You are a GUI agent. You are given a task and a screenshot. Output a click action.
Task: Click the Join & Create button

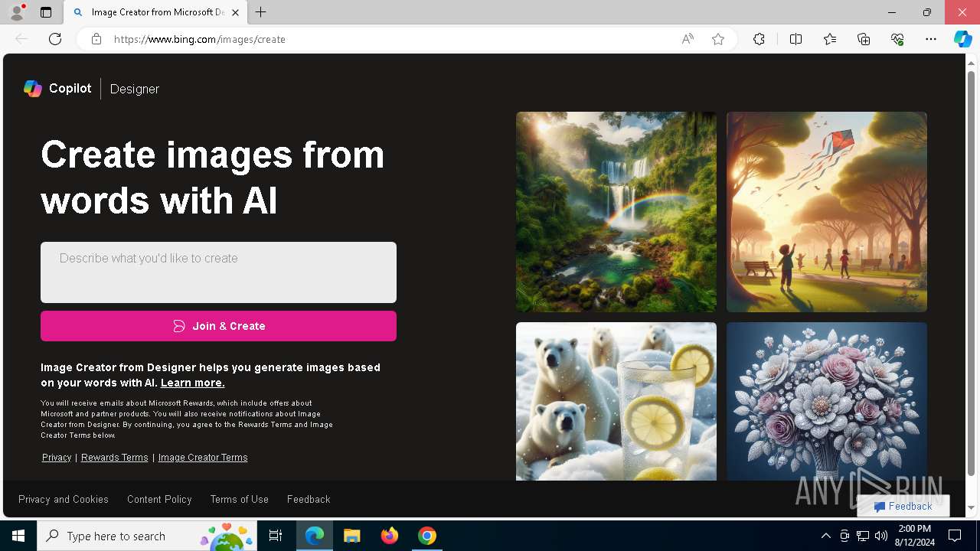pyautogui.click(x=218, y=326)
